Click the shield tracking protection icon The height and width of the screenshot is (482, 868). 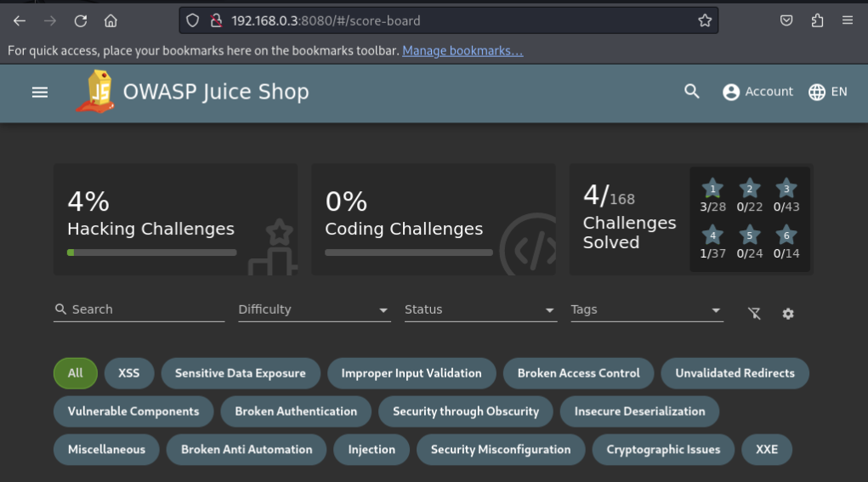192,21
